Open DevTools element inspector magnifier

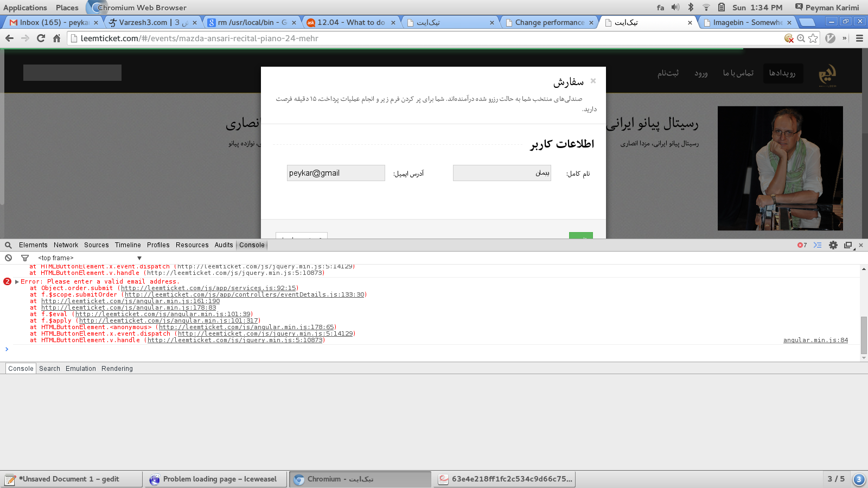(x=8, y=245)
